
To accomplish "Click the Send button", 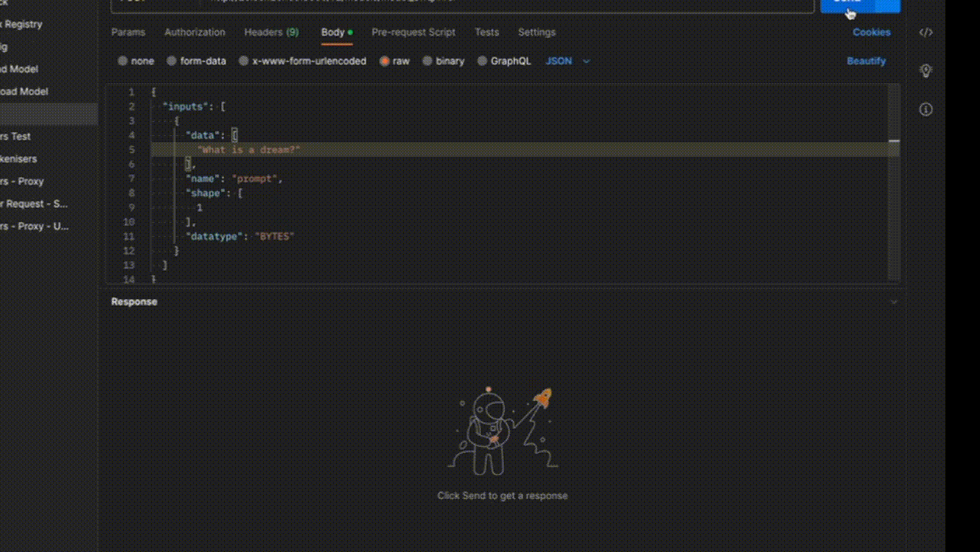I will coord(848,4).
